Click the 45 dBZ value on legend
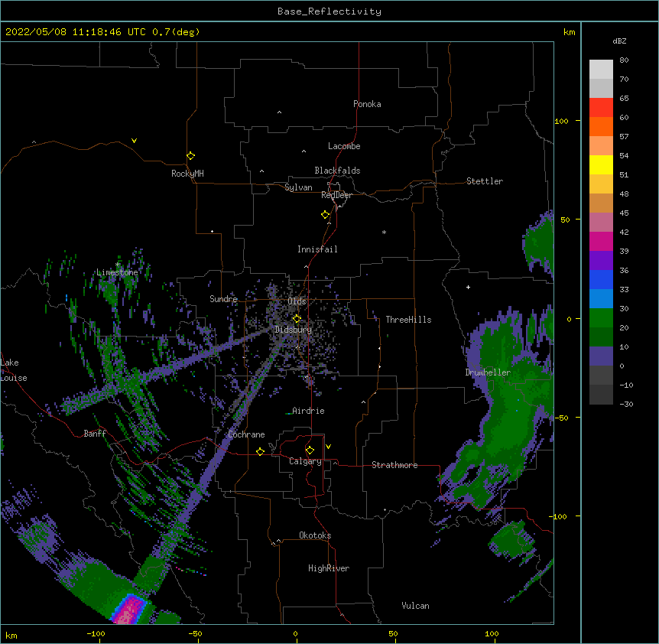659x644 pixels. (x=624, y=213)
